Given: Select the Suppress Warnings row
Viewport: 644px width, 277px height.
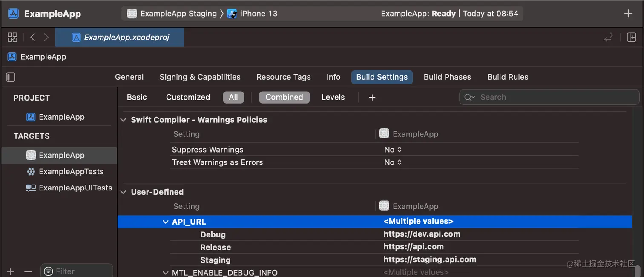Looking at the screenshot, I should click(x=374, y=150).
